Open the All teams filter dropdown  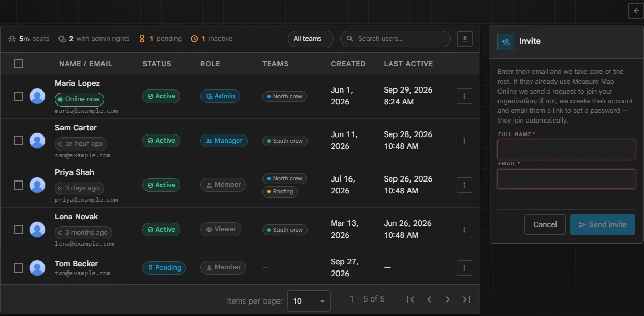click(311, 39)
